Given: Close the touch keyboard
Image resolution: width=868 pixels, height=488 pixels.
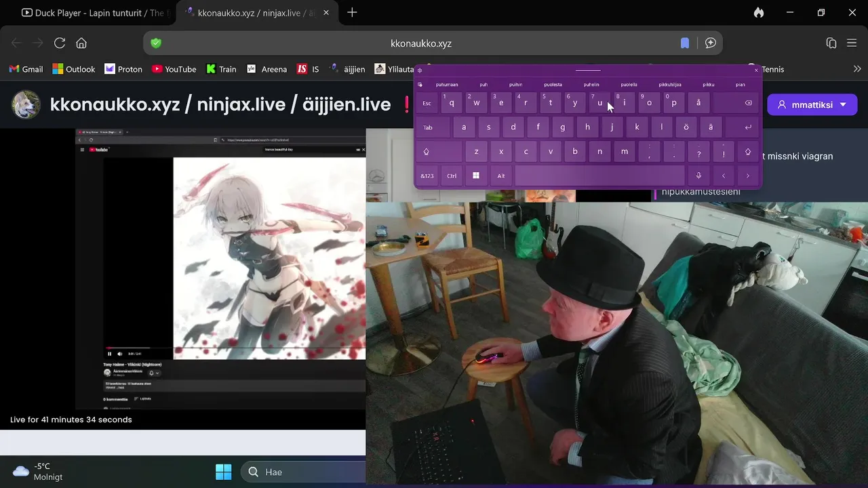Looking at the screenshot, I should pyautogui.click(x=756, y=70).
